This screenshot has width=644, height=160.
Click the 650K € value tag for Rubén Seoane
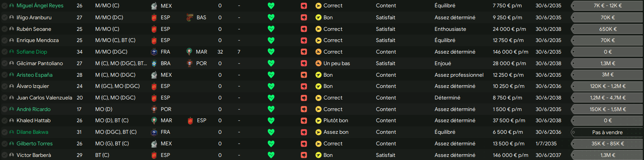607,29
